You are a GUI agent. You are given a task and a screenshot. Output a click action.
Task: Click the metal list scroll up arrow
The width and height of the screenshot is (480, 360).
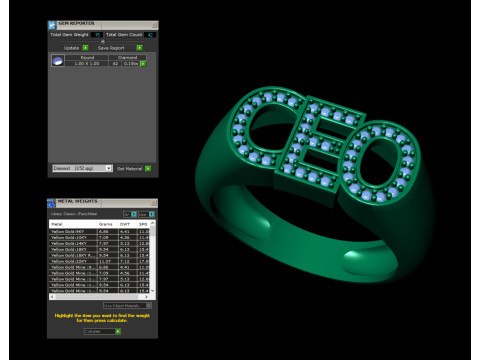pos(153,223)
